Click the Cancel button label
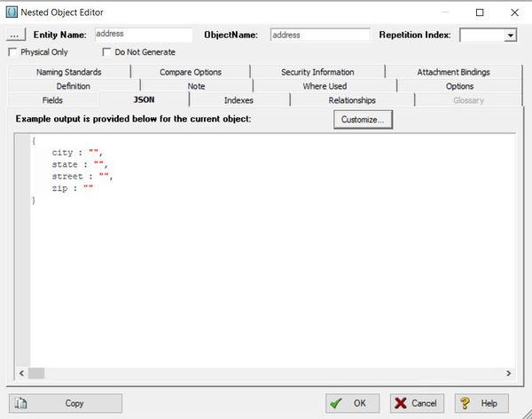The height and width of the screenshot is (419, 532). pos(424,403)
